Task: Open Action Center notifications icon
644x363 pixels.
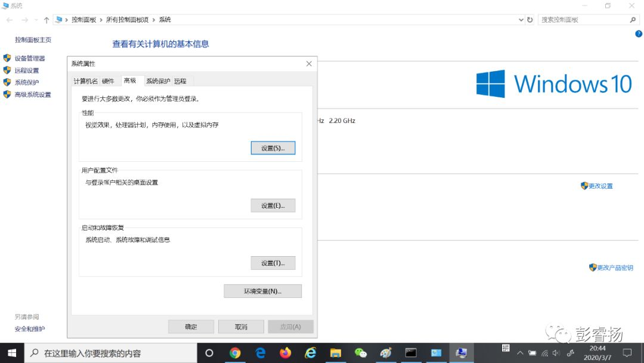Action: 627,353
